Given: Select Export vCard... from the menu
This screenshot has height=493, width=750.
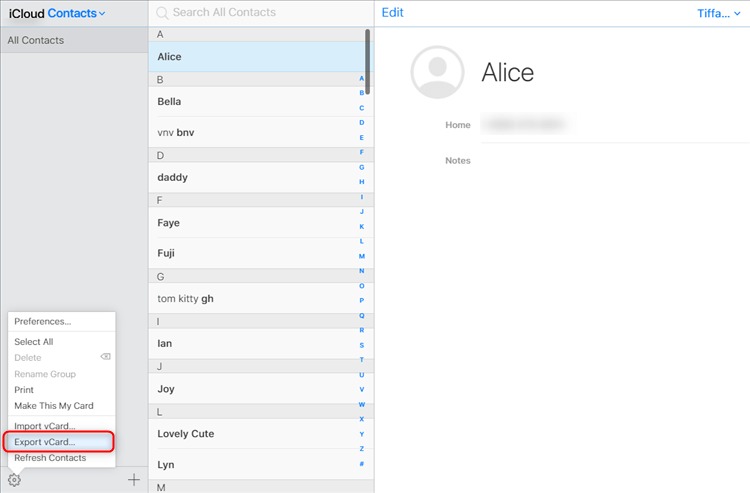Looking at the screenshot, I should [44, 441].
